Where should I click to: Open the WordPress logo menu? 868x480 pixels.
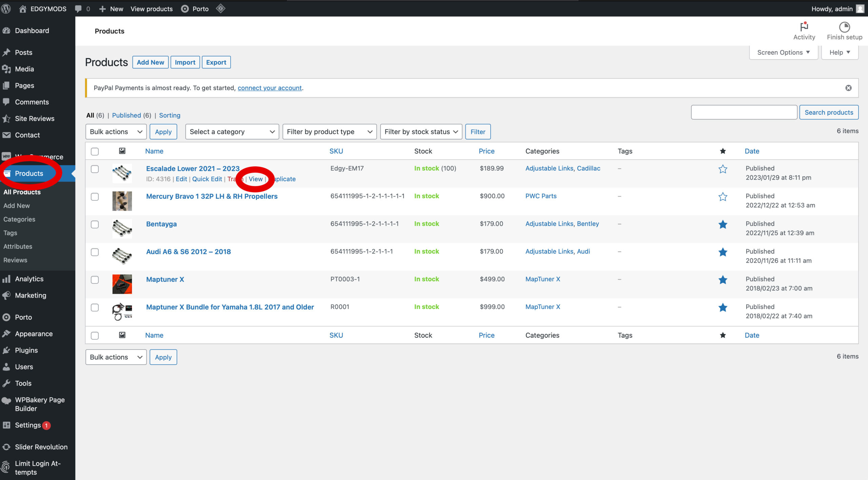click(x=6, y=9)
